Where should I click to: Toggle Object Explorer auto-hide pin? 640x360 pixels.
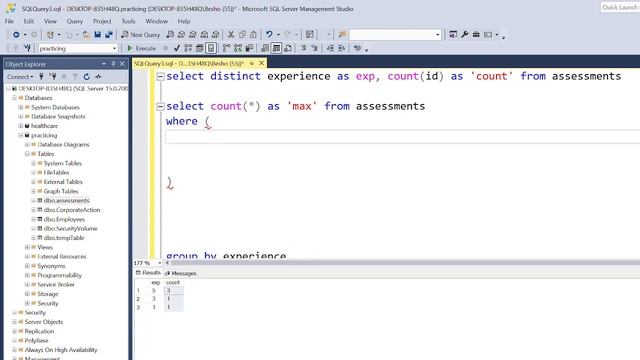pos(113,64)
